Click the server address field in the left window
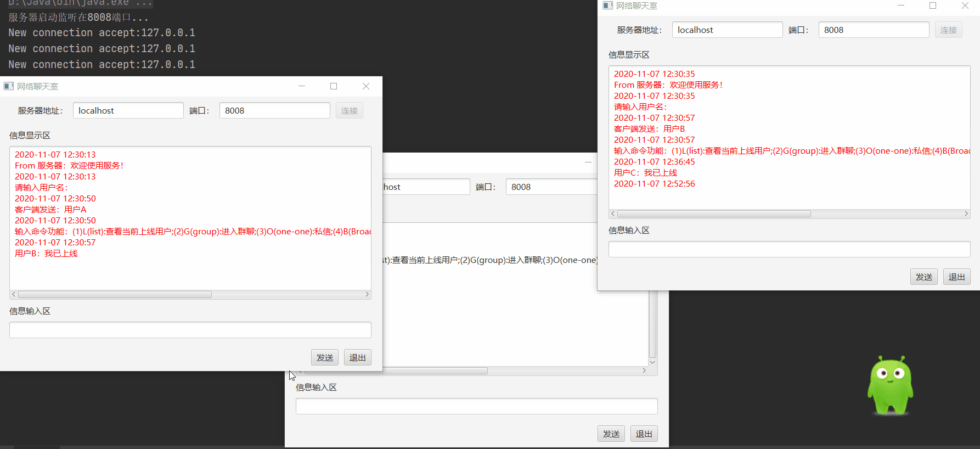Viewport: 980px width, 449px height. tap(128, 110)
